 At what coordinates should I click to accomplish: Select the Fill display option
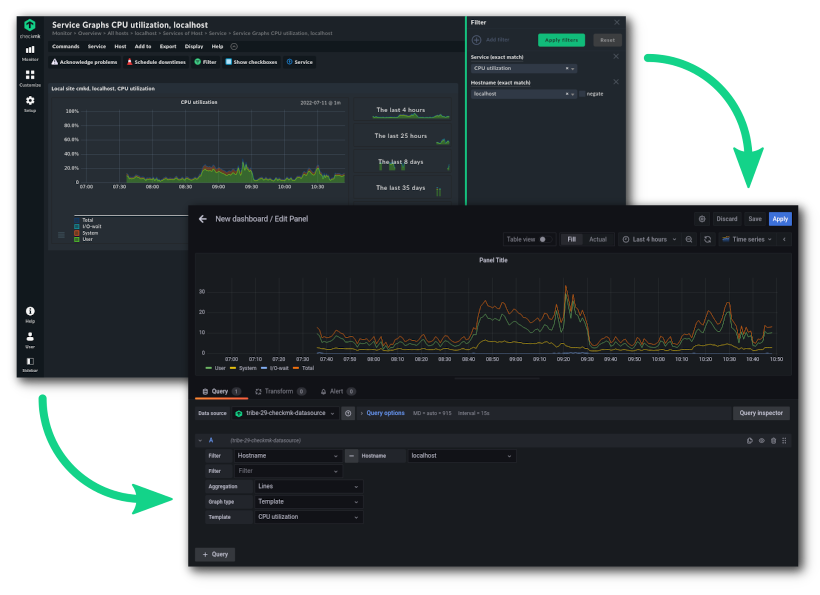tap(572, 239)
